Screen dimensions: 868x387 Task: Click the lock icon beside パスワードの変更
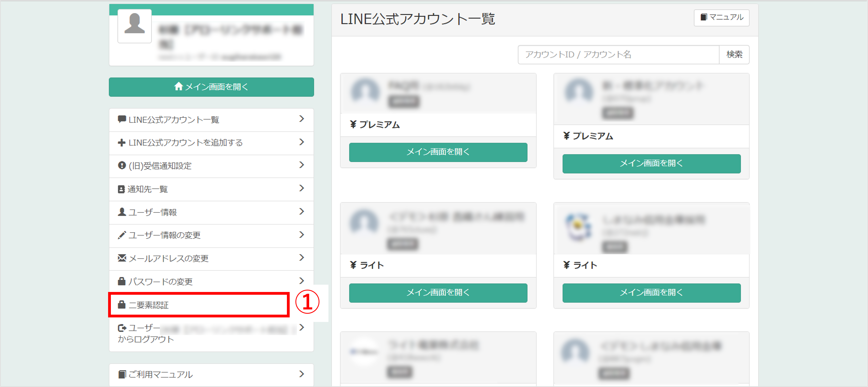pyautogui.click(x=122, y=281)
